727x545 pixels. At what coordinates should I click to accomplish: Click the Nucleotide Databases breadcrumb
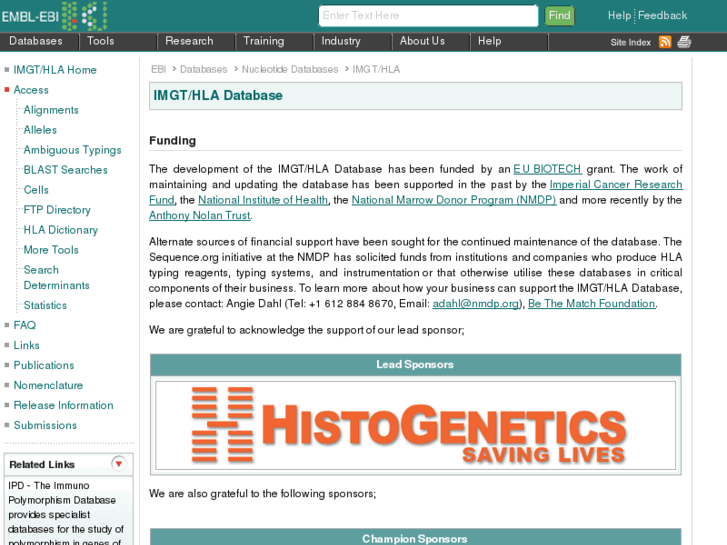(290, 70)
